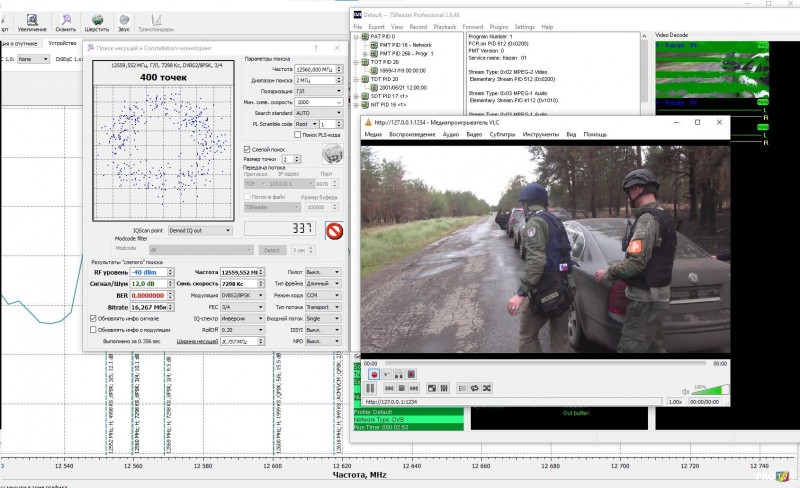The height and width of the screenshot is (488, 800).
Task: Open TSReader Playback menu
Action: (446, 27)
